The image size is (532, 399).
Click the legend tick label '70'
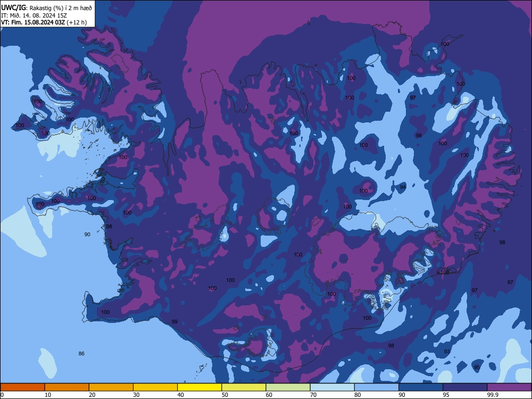pyautogui.click(x=313, y=395)
